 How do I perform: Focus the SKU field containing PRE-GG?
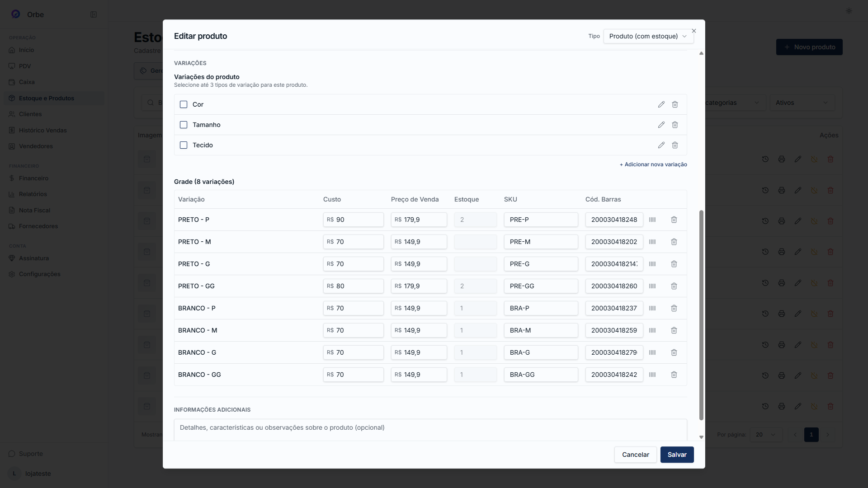(541, 286)
